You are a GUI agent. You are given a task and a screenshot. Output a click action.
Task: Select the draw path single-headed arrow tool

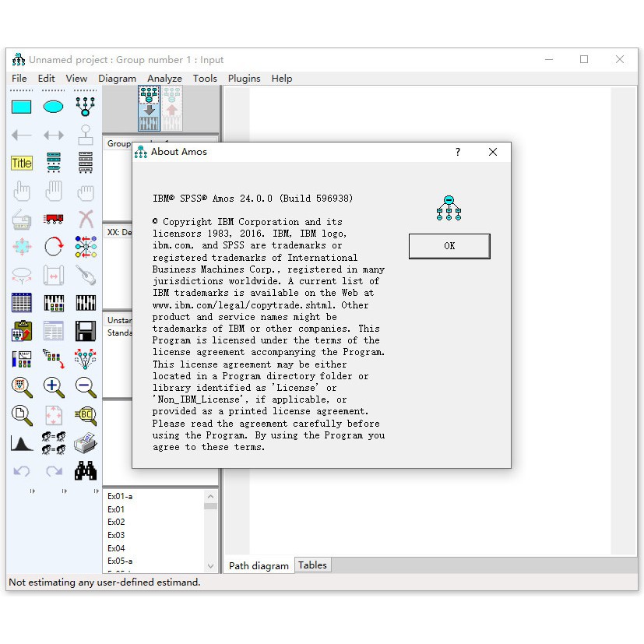(21, 135)
